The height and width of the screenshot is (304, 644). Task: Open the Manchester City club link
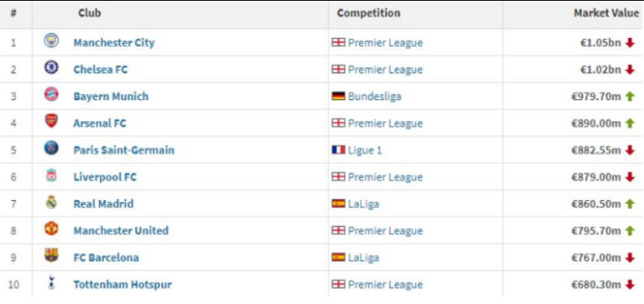click(x=114, y=43)
